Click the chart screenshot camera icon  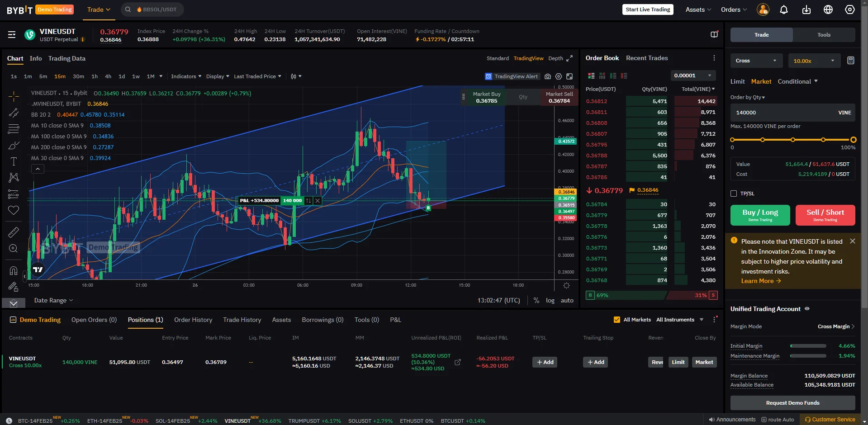click(x=548, y=76)
